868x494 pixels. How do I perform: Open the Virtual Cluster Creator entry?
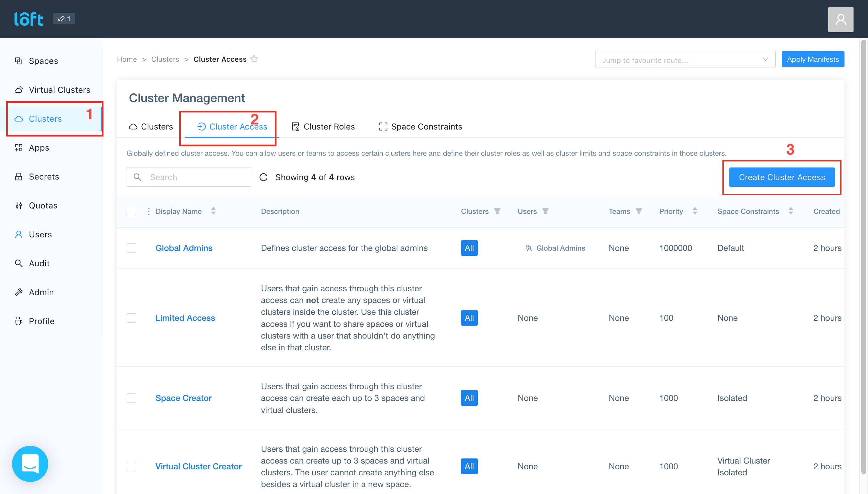coord(198,466)
